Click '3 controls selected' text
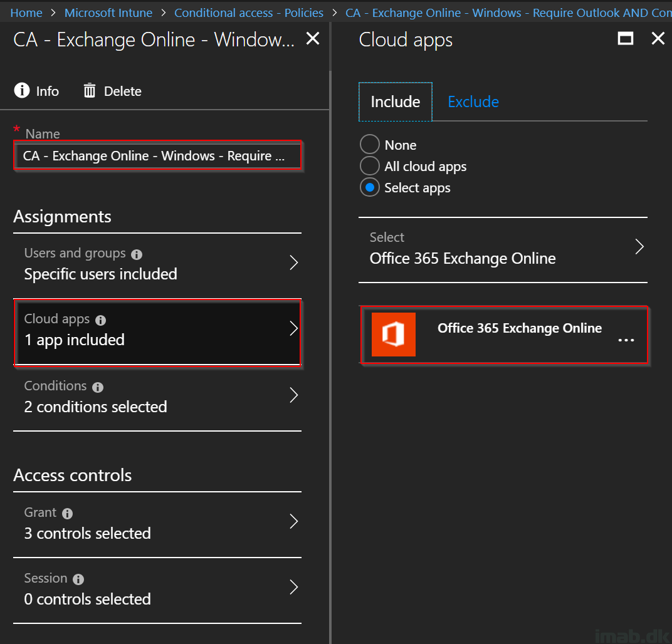Screen dimensions: 672x644 point(87,534)
